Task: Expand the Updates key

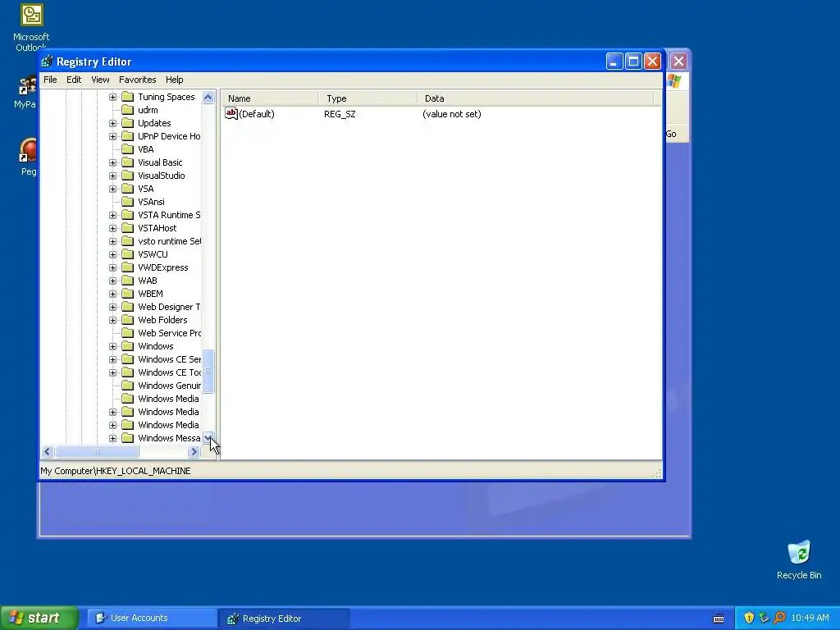Action: (x=112, y=123)
